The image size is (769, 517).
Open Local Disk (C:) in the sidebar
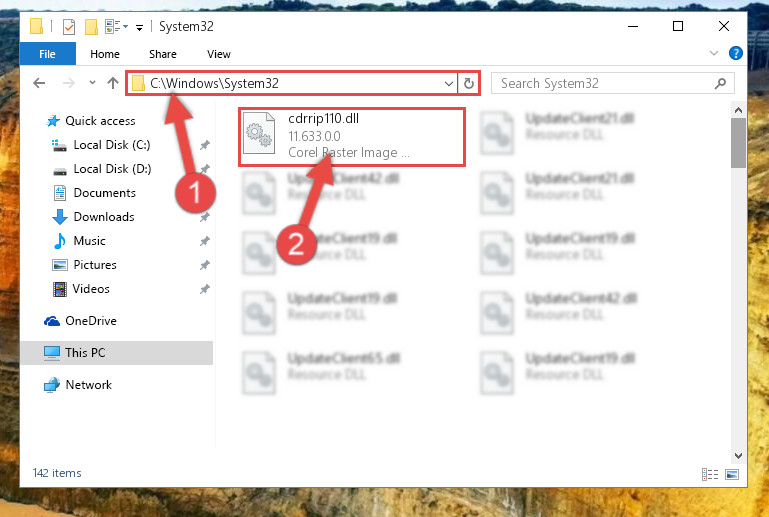(112, 145)
